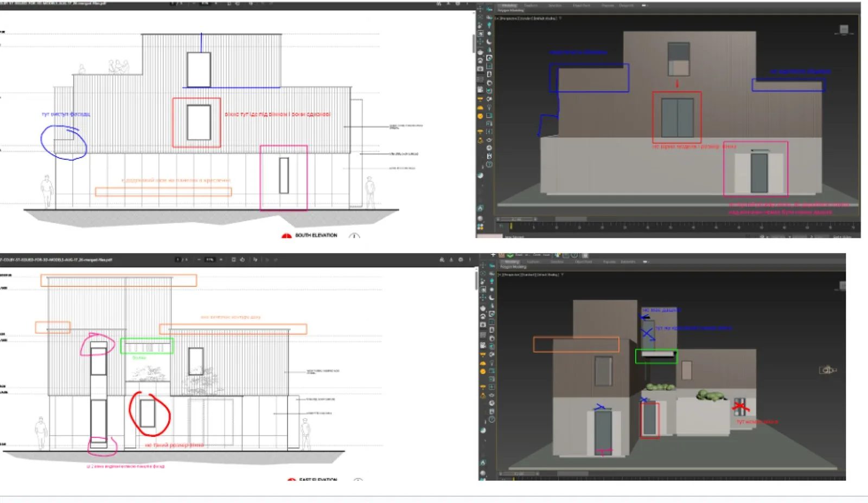This screenshot has width=868, height=503.
Task: Click the teapot render icon in lower 3ds Max toolbar
Action: point(483,308)
